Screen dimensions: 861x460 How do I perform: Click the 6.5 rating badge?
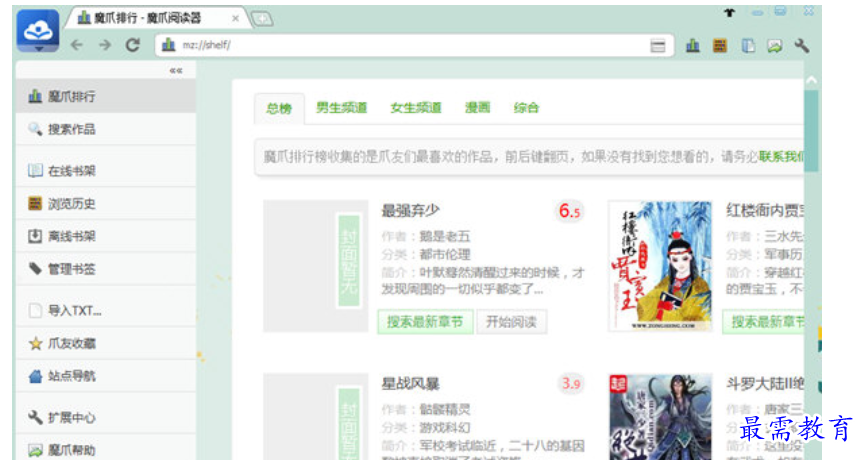(569, 211)
